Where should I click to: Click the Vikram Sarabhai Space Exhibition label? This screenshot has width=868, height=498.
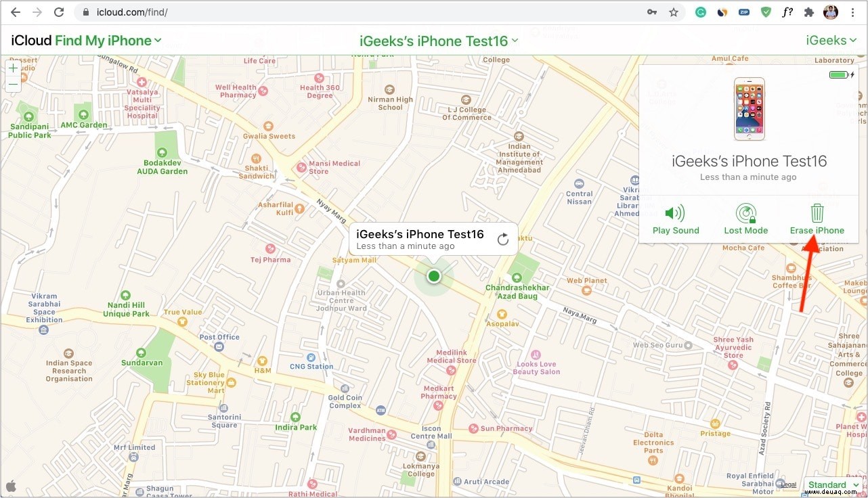tap(44, 308)
